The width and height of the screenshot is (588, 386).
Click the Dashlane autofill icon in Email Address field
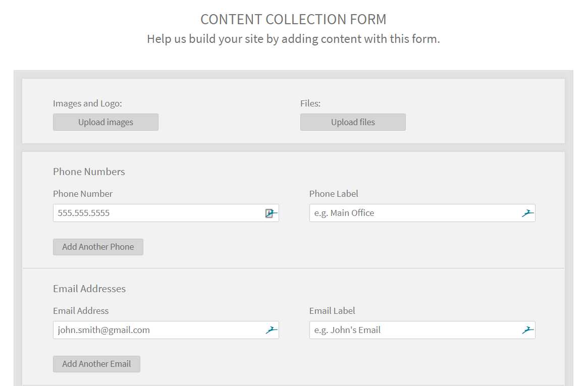click(272, 330)
